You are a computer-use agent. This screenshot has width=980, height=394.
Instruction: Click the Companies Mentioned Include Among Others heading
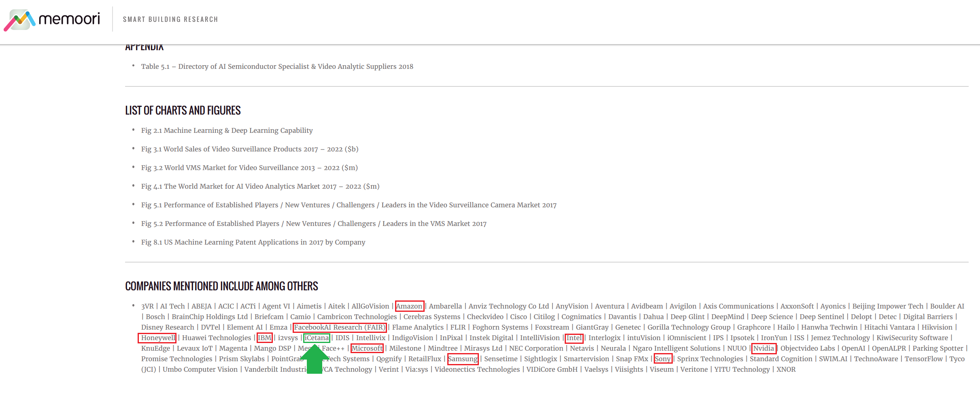pyautogui.click(x=221, y=286)
